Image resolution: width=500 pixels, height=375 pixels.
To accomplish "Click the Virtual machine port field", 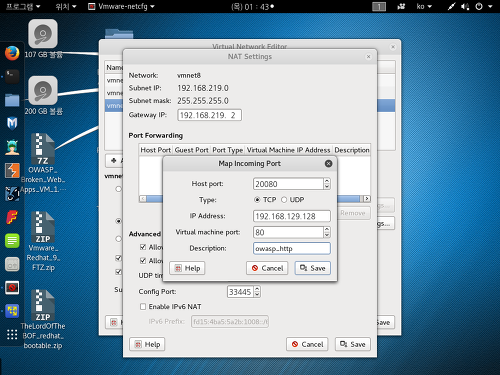I will click(288, 232).
